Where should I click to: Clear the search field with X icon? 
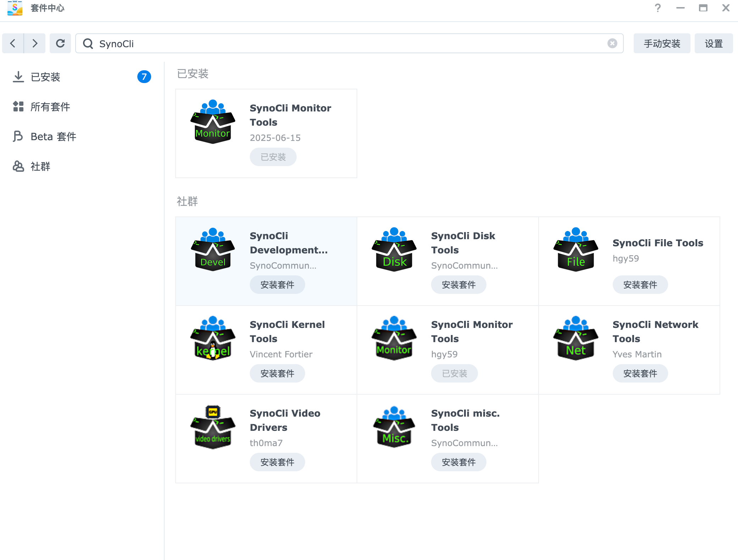click(x=612, y=43)
